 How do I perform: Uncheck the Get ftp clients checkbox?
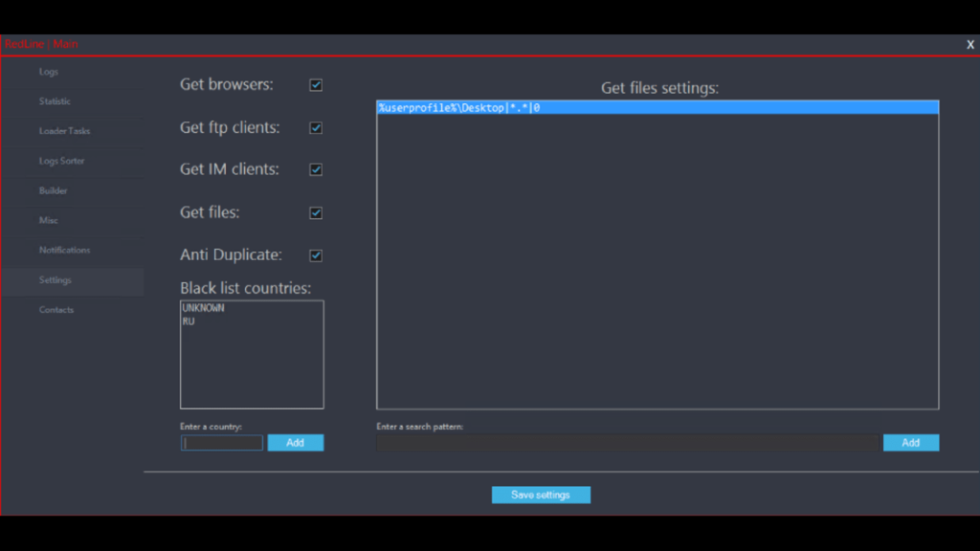point(316,128)
